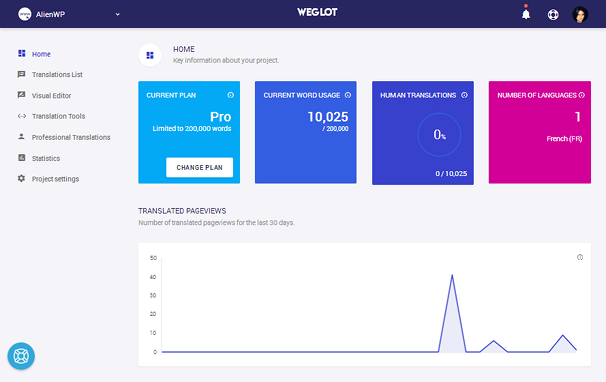Click the AlienWP project name
This screenshot has width=606, height=382.
(x=50, y=15)
